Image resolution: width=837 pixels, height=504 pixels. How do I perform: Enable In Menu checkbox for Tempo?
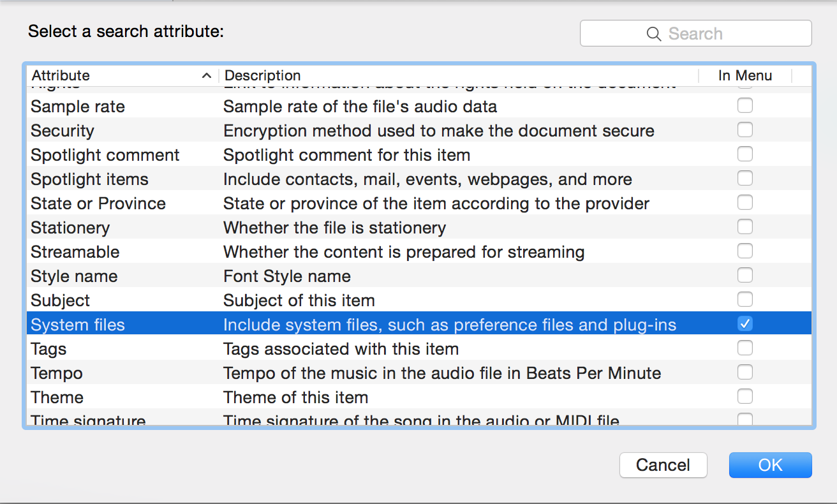click(x=744, y=373)
